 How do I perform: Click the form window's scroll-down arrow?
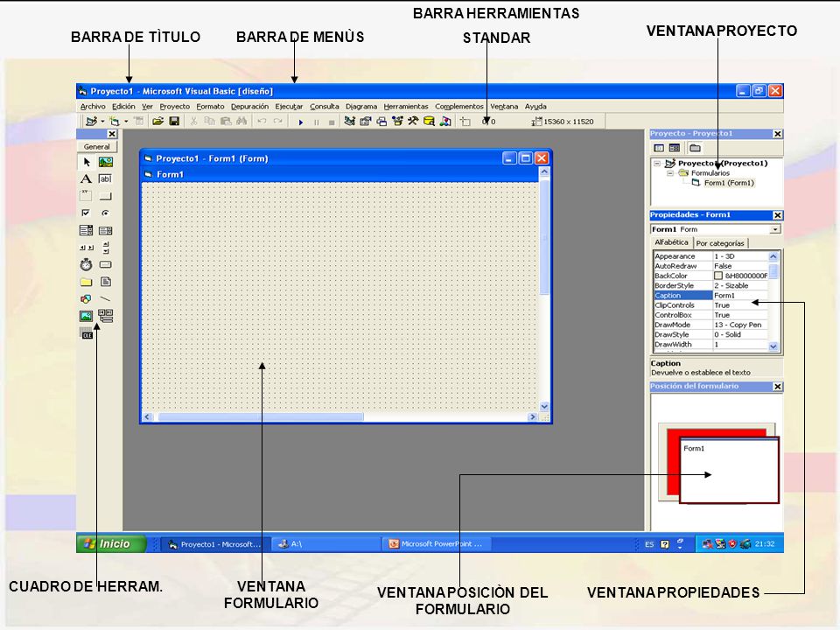tap(544, 407)
